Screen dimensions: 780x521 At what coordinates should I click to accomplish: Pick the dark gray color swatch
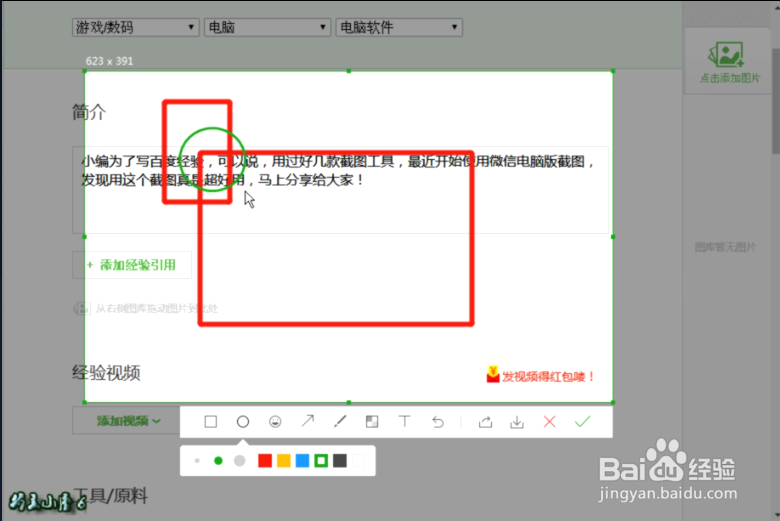[340, 461]
